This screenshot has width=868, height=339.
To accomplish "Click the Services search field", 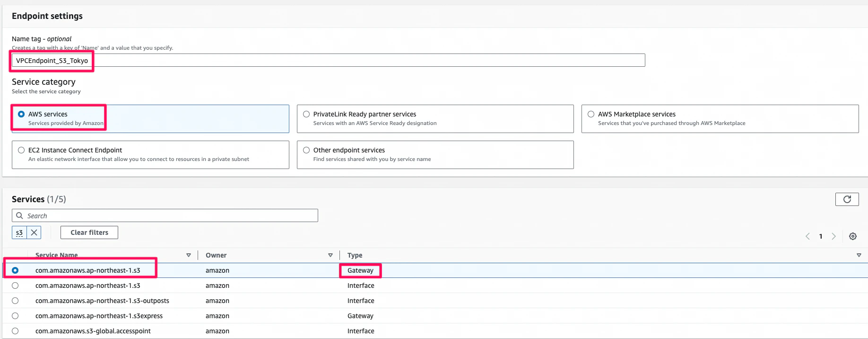I will pyautogui.click(x=165, y=215).
